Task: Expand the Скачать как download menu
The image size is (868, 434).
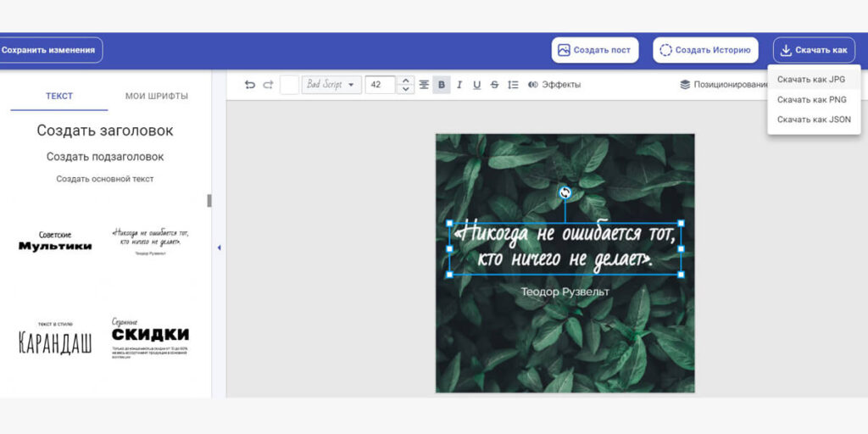Action: pyautogui.click(x=813, y=50)
